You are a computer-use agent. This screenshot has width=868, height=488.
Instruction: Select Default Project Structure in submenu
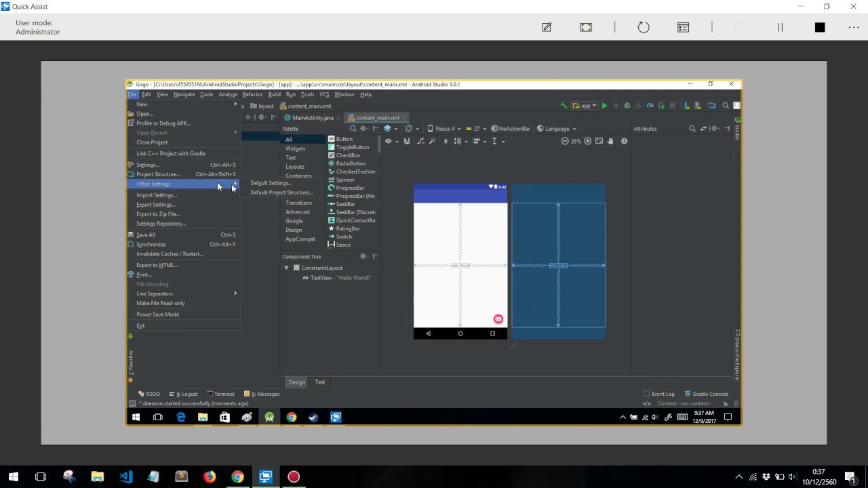tap(281, 192)
